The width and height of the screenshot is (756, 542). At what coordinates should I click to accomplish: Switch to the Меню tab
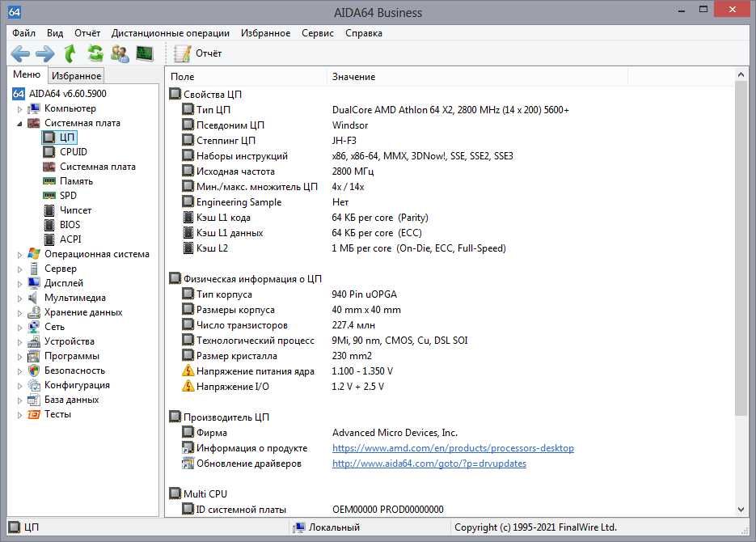pos(27,74)
